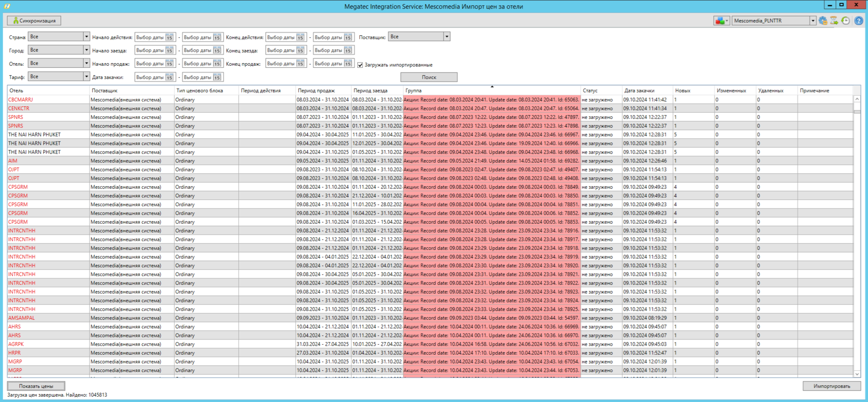Click the table scrollbar down arrow
This screenshot has width=868, height=402.
tap(857, 374)
